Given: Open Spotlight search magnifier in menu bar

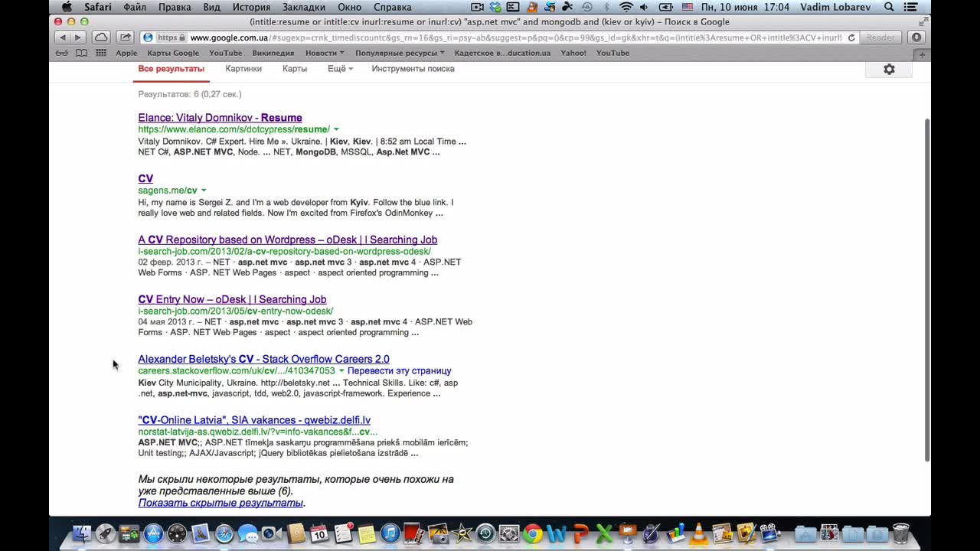Looking at the screenshot, I should coord(889,7).
